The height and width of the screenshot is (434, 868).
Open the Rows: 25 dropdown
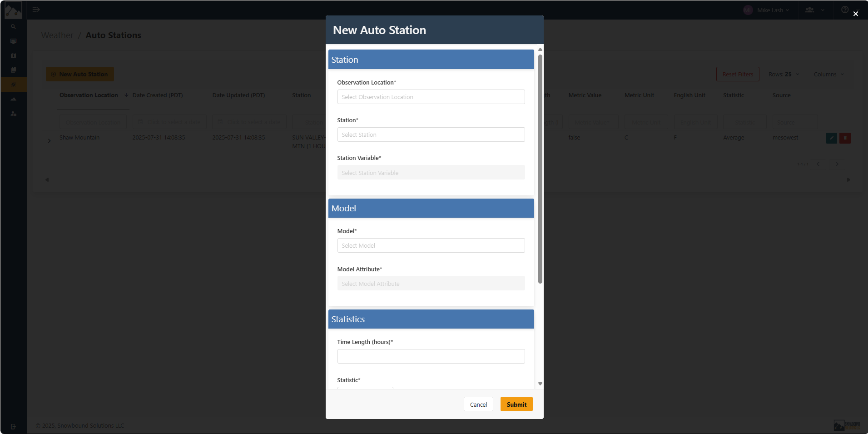784,74
